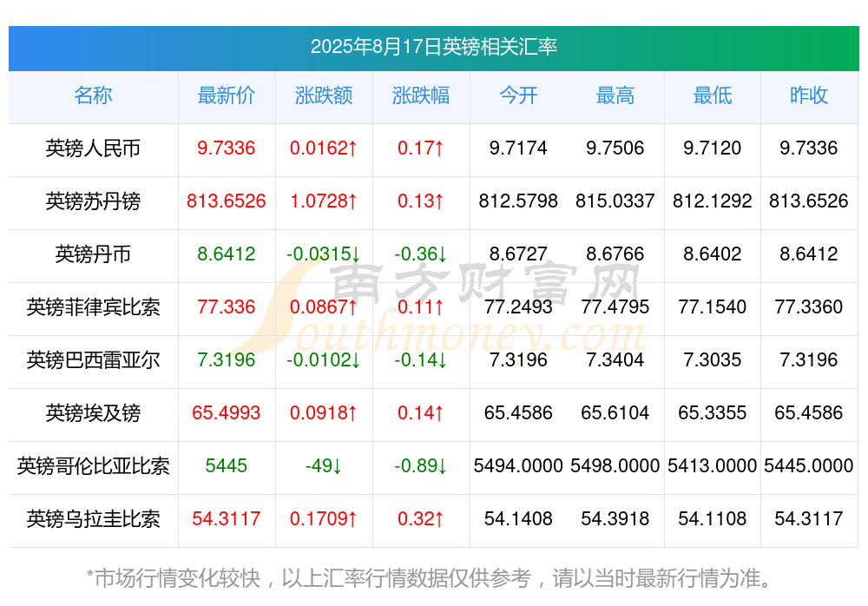Click the latest price 65.4993
This screenshot has width=868, height=606.
pyautogui.click(x=226, y=412)
